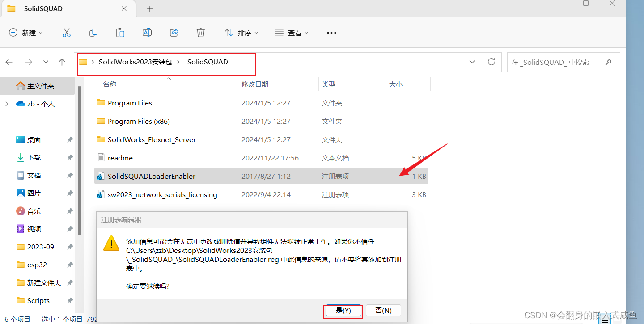Go up one folder level

62,62
